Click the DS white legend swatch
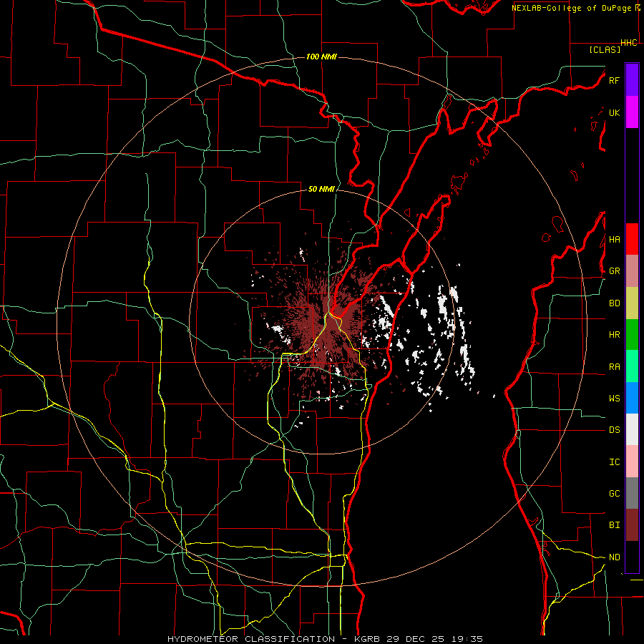Image resolution: width=644 pixels, height=644 pixels. 632,429
